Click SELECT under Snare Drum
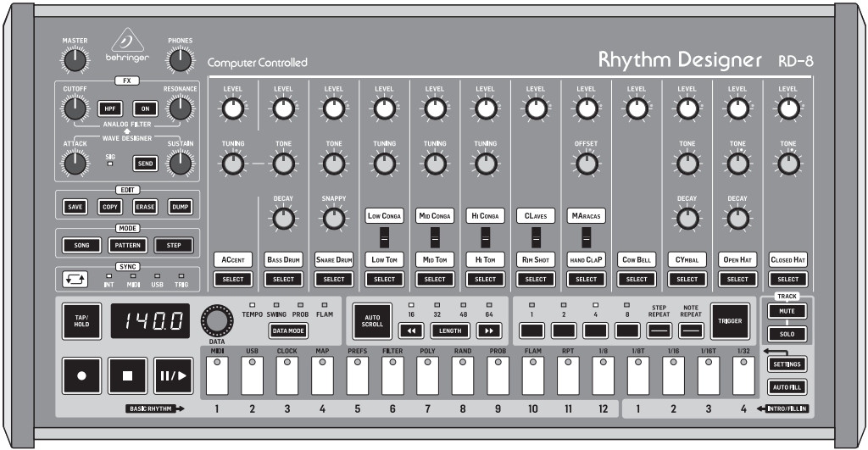Viewport: 868px width, 450px height. [333, 280]
